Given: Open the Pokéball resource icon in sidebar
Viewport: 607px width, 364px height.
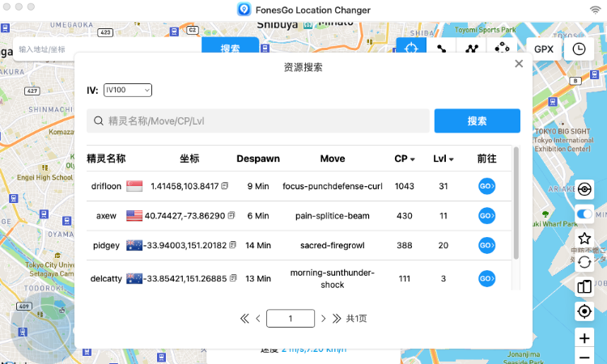Looking at the screenshot, I should coord(584,189).
